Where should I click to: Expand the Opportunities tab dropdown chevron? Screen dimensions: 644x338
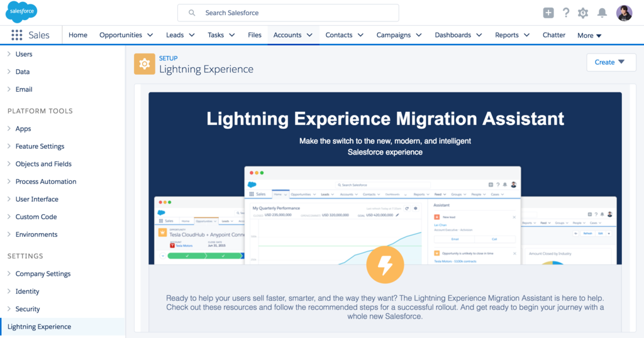click(x=150, y=35)
